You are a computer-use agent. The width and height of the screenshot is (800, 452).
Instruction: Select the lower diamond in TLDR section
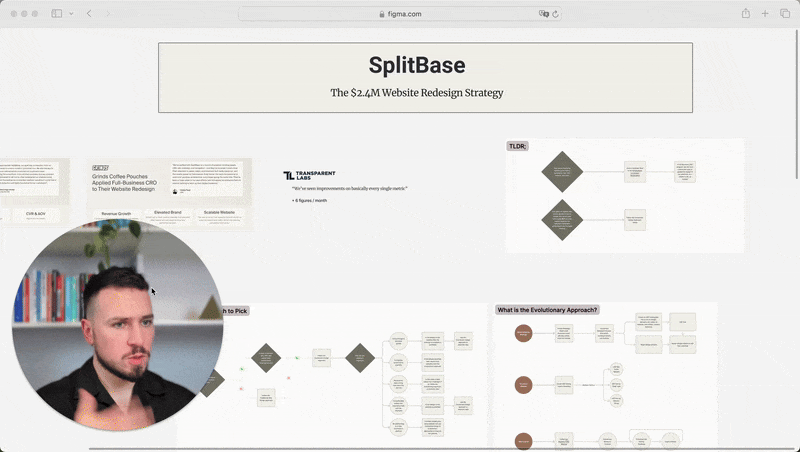(x=562, y=220)
